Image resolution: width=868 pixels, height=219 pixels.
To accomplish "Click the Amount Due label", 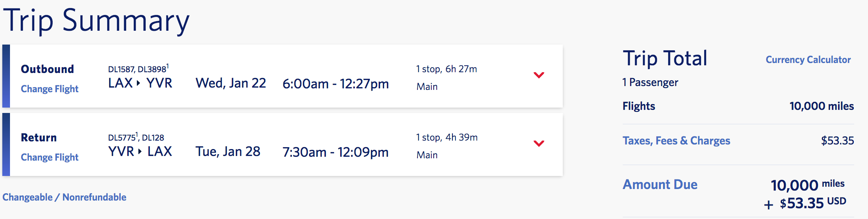I will 660,184.
